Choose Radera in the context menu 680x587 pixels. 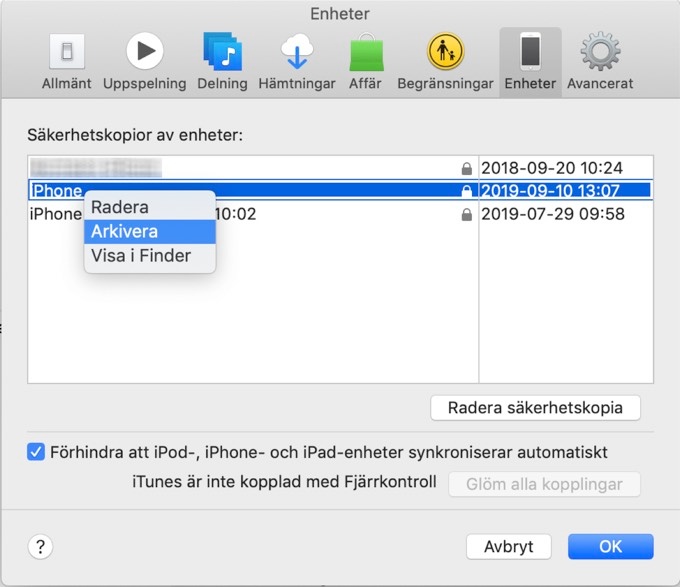tap(150, 207)
